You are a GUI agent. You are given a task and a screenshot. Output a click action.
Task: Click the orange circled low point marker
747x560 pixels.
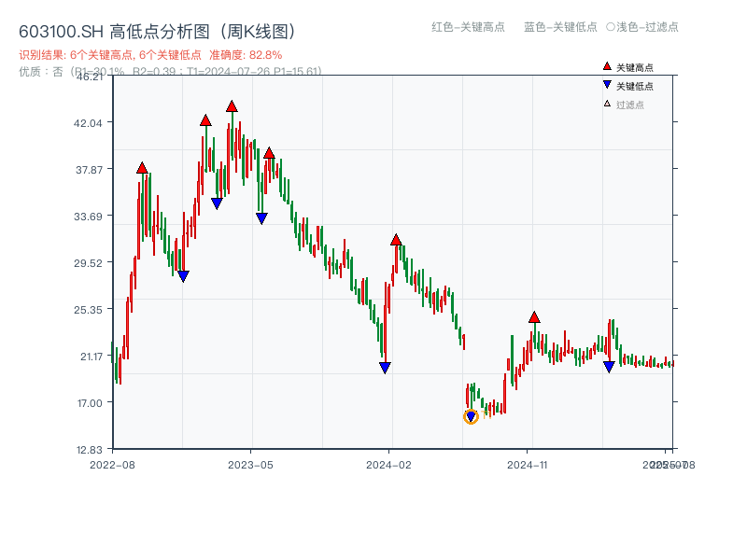coord(472,418)
